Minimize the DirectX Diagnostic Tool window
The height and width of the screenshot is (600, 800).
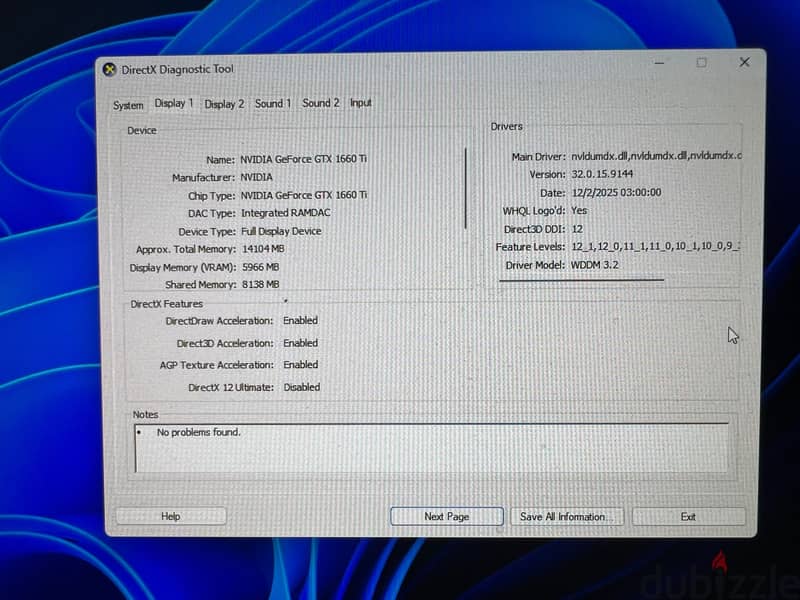point(659,63)
